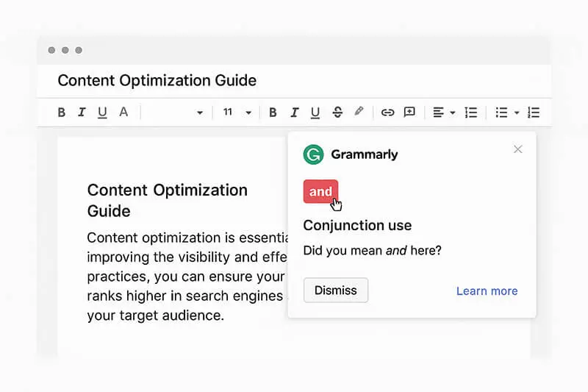Toggle Bold right after the font size dropdown
Screen dimensions: 588x392
(273, 113)
